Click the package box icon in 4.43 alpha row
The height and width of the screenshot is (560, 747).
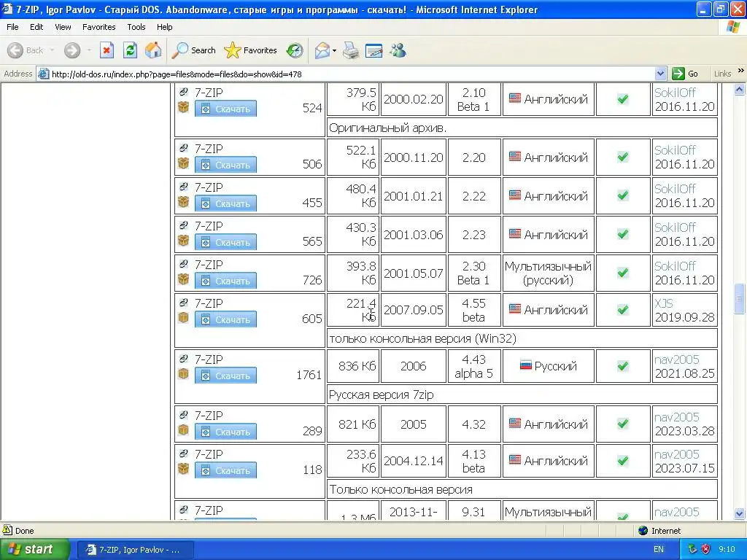tap(183, 373)
